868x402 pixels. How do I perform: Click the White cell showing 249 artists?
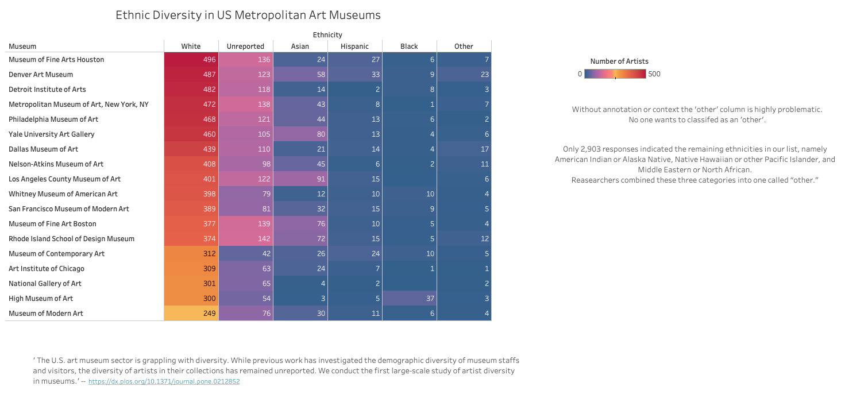pyautogui.click(x=191, y=314)
